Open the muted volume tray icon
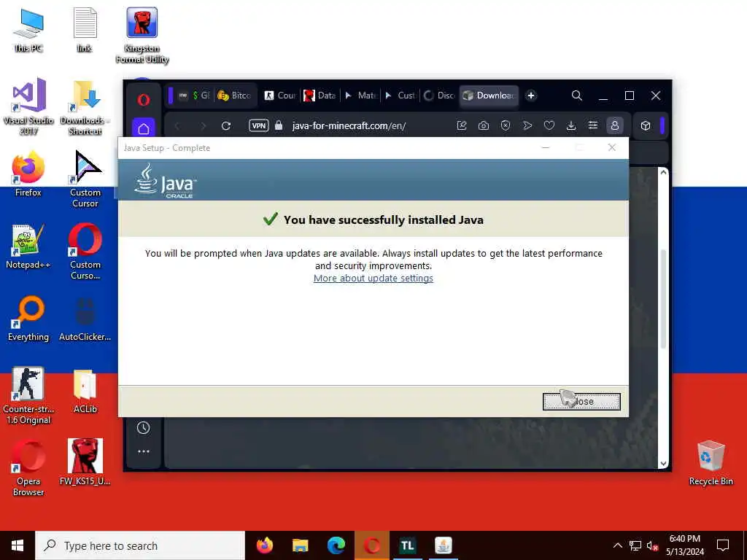 [x=652, y=545]
